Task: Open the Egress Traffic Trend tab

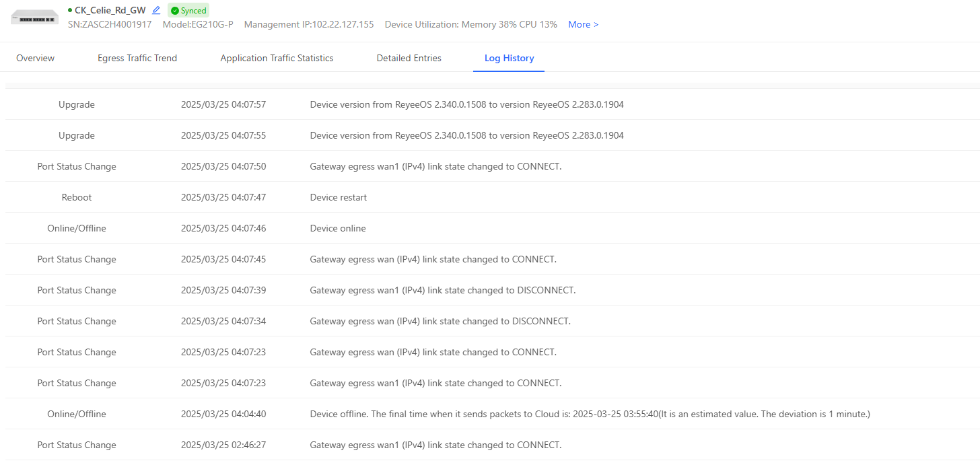Action: [137, 58]
